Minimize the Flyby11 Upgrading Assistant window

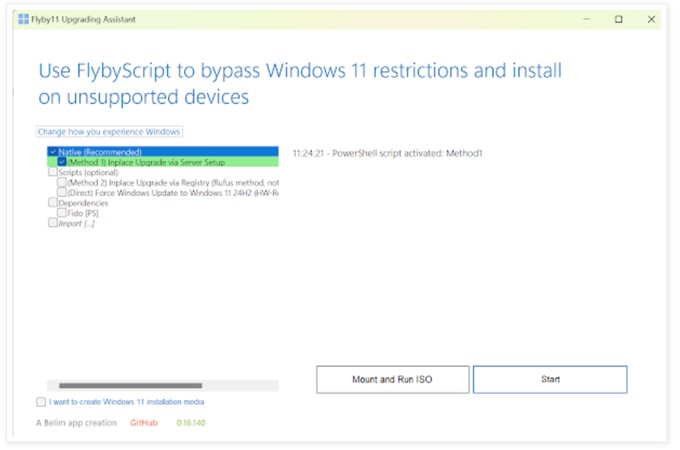pos(587,18)
